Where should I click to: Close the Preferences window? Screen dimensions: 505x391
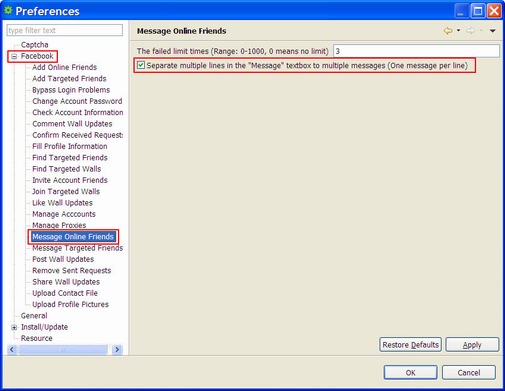coord(494,11)
